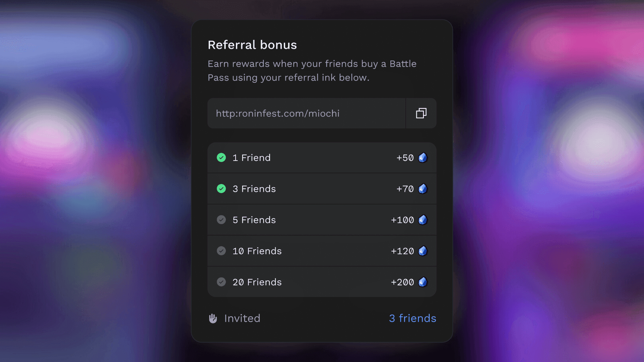This screenshot has width=644, height=362.
Task: Toggle the gray check for 20 Friends
Action: pos(221,282)
